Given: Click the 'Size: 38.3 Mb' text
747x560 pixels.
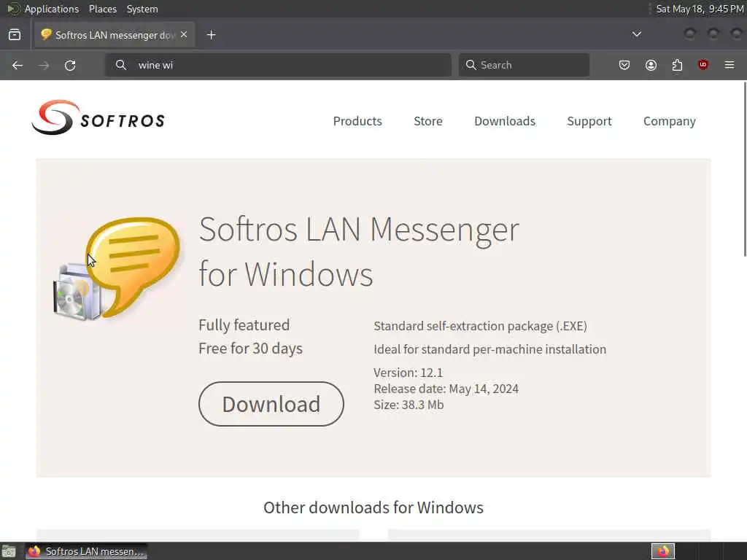Looking at the screenshot, I should click(x=409, y=405).
